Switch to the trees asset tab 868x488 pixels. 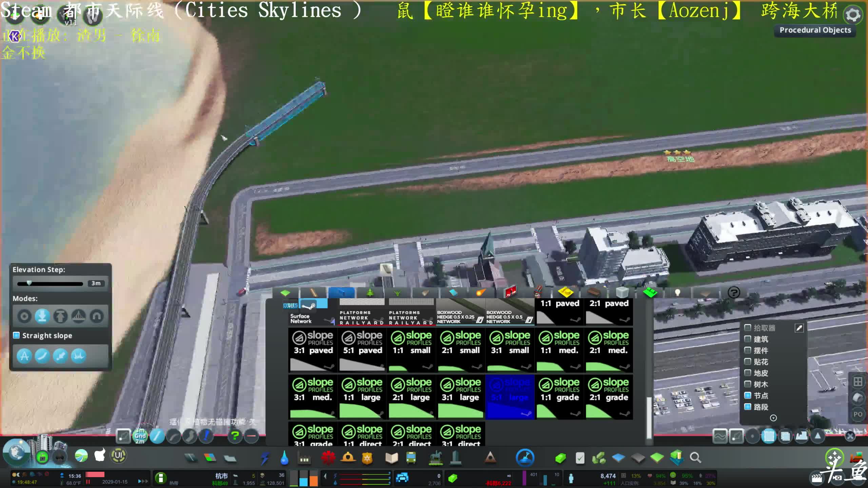pyautogui.click(x=370, y=292)
